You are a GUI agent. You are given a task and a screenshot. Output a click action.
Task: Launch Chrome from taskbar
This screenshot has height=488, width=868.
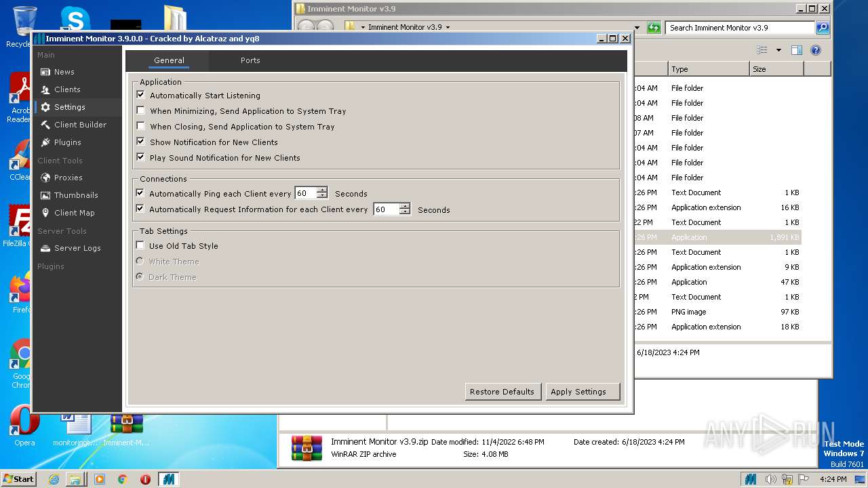[x=123, y=479]
